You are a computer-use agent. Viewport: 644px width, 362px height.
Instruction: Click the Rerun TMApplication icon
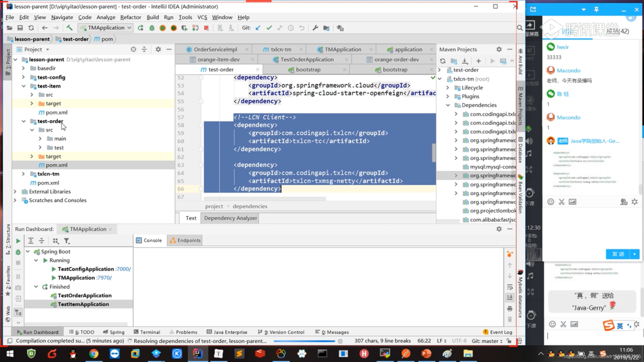point(141,28)
